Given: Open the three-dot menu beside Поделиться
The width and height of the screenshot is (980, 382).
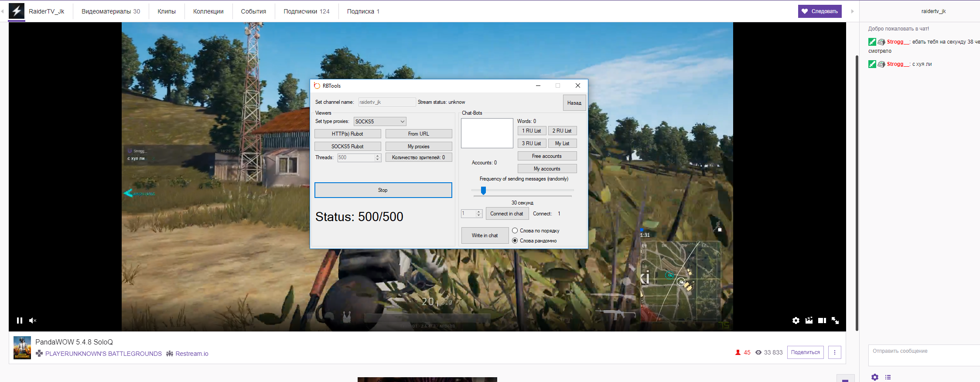Looking at the screenshot, I should click(x=835, y=352).
